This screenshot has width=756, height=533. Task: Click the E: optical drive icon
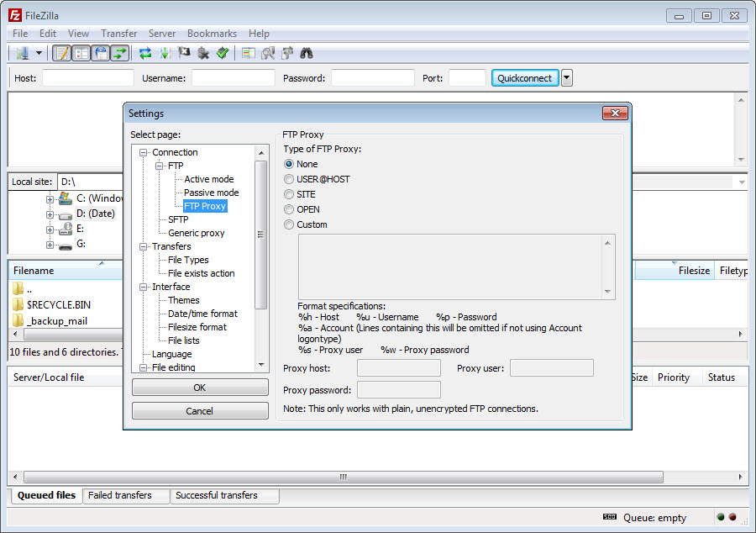coord(65,229)
